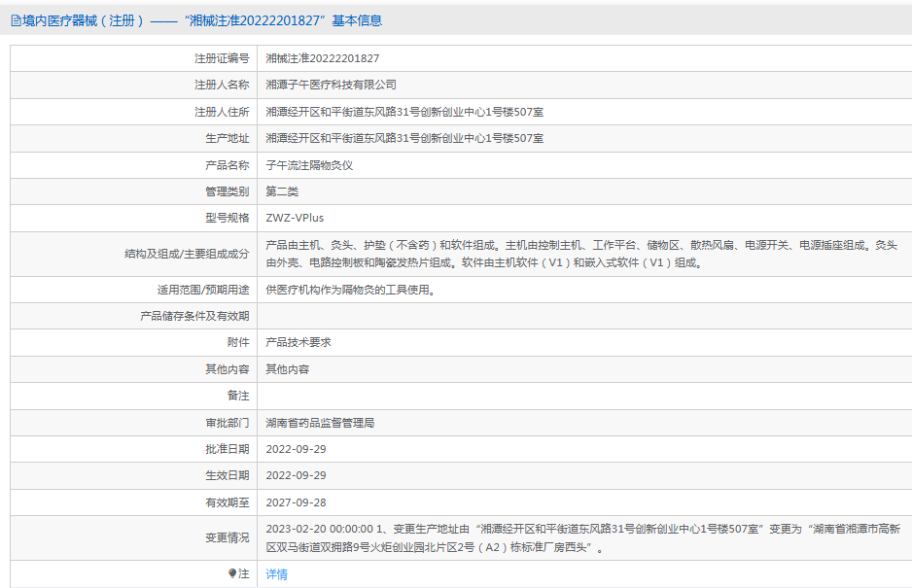The height and width of the screenshot is (588, 912).
Task: Click the 生效日期 value 2022-09-29
Action: [x=296, y=475]
